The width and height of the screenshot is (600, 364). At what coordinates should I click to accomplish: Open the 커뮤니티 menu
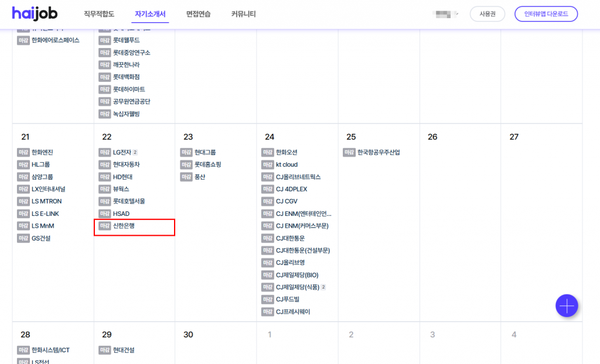tap(243, 14)
